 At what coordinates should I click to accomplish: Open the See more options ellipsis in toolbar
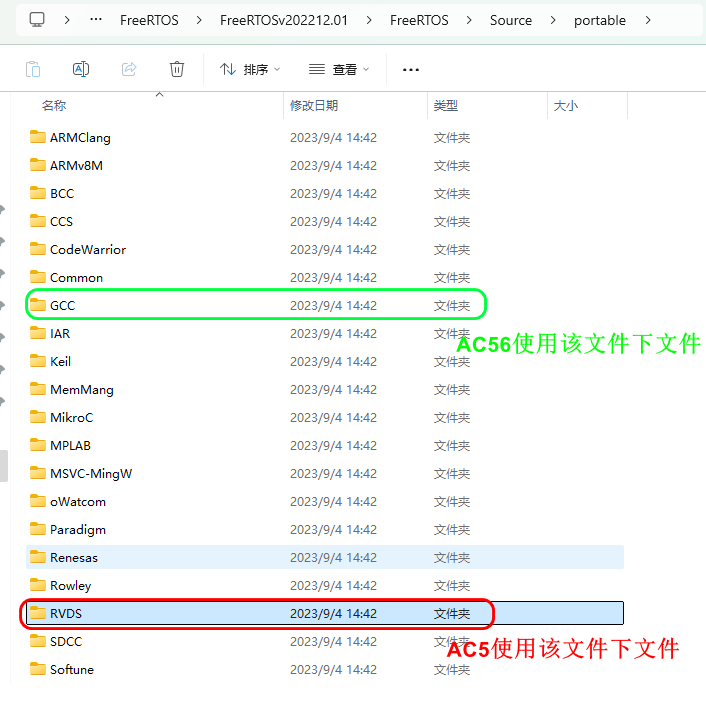[411, 70]
